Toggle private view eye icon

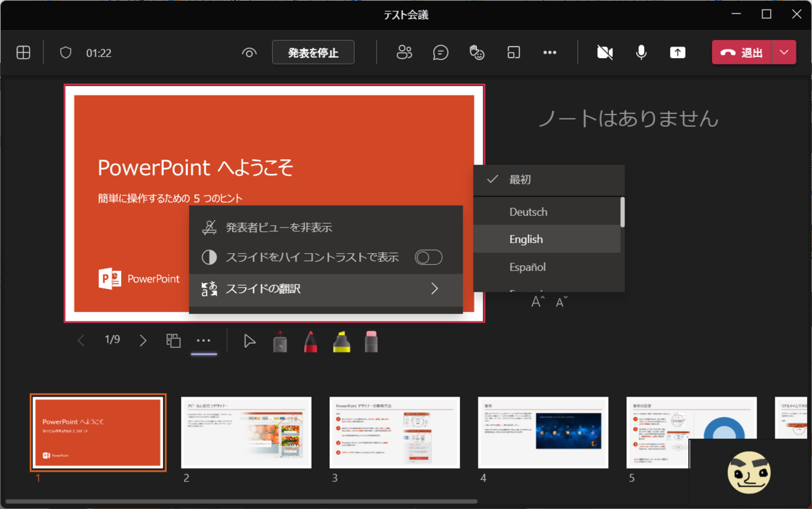pos(250,53)
